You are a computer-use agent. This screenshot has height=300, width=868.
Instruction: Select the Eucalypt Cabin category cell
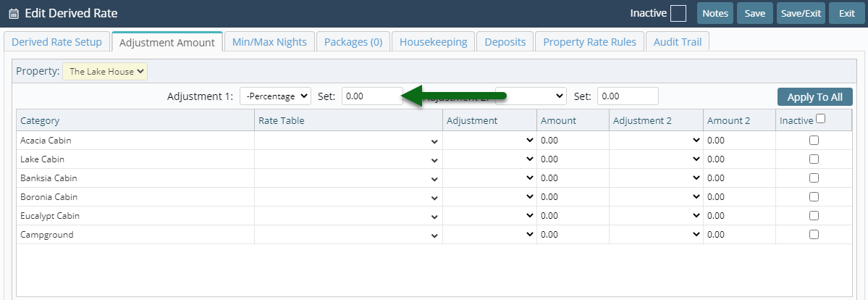(135, 216)
